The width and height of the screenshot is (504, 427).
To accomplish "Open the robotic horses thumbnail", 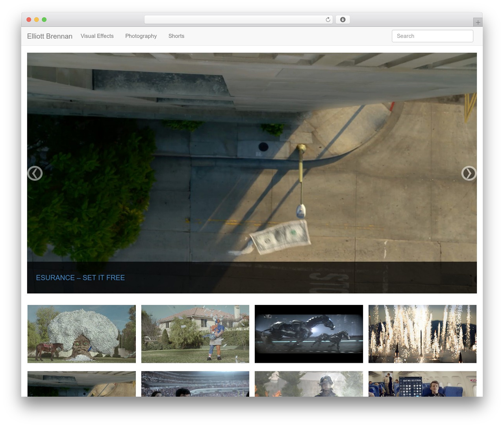I will [x=309, y=334].
